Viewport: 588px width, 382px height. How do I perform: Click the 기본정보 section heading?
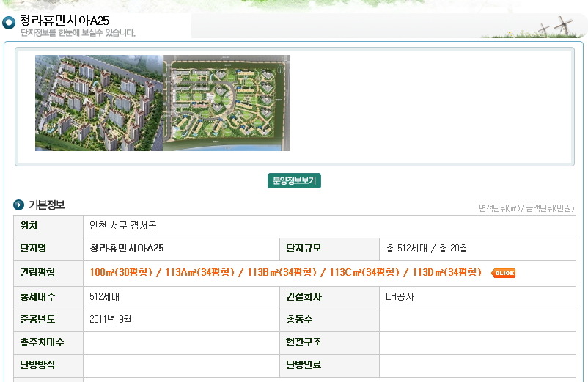click(x=46, y=205)
